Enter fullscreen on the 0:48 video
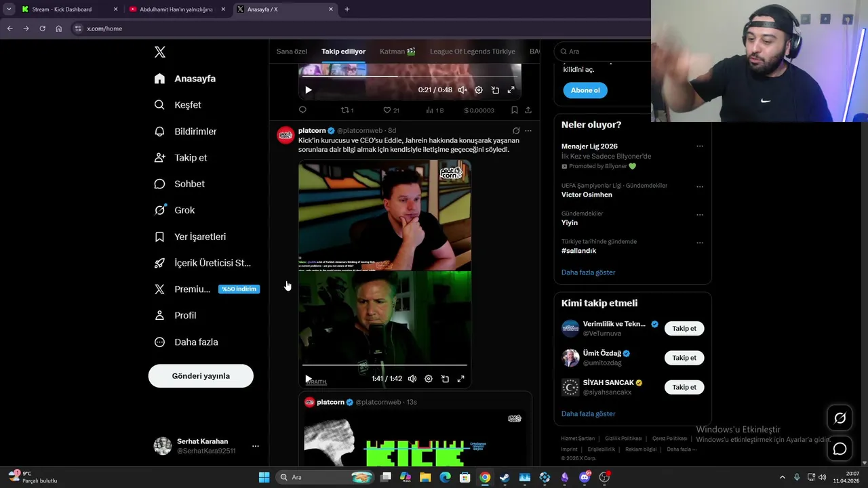Screen dimensions: 868x488 point(511,90)
